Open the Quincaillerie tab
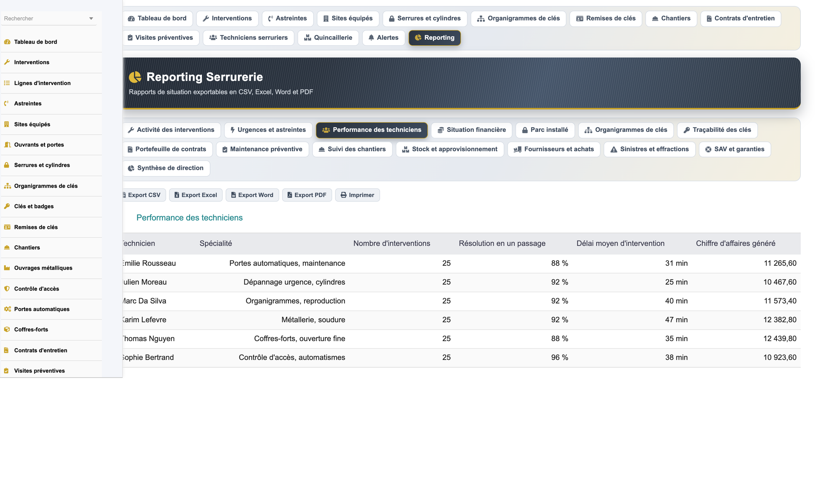The height and width of the screenshot is (504, 815). (x=328, y=38)
